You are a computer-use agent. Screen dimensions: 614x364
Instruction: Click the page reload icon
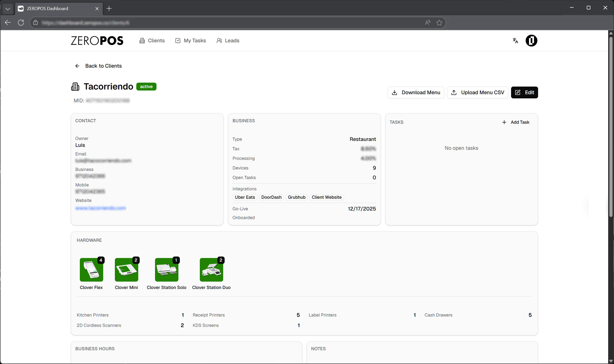pyautogui.click(x=21, y=23)
